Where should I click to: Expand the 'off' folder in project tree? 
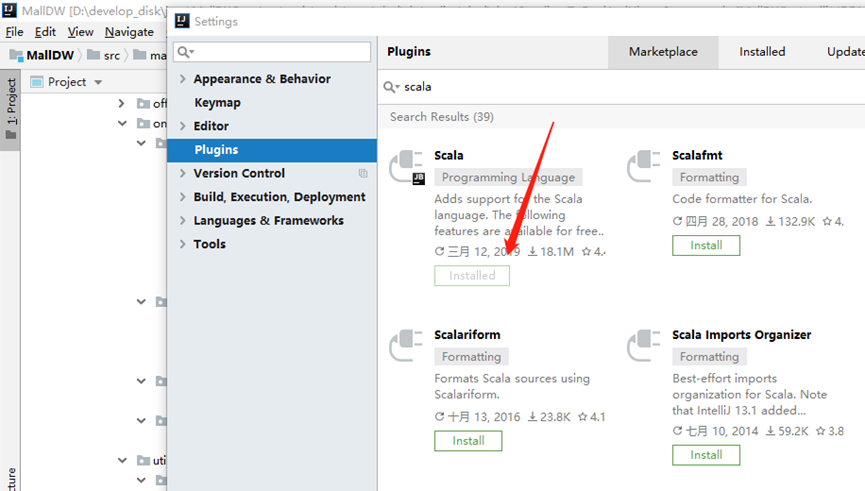click(122, 103)
